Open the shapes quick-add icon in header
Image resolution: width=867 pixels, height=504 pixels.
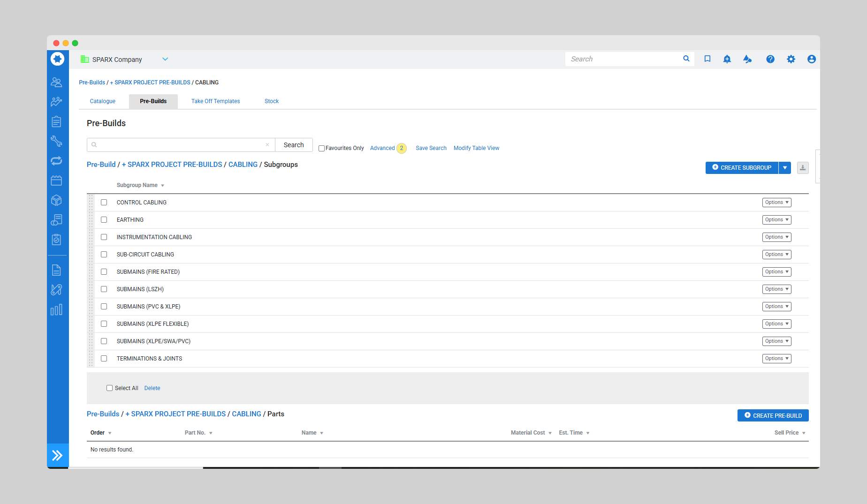[747, 59]
